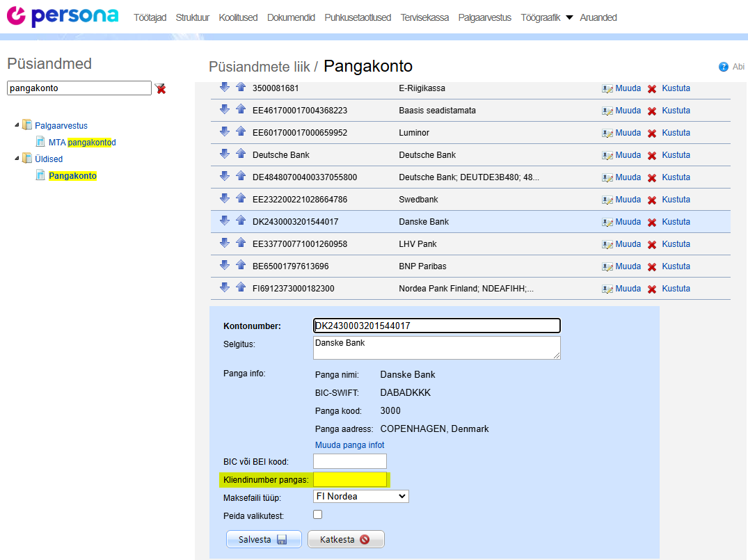This screenshot has width=748, height=560.
Task: Click Üldised folder icon in tree
Action: tap(27, 159)
